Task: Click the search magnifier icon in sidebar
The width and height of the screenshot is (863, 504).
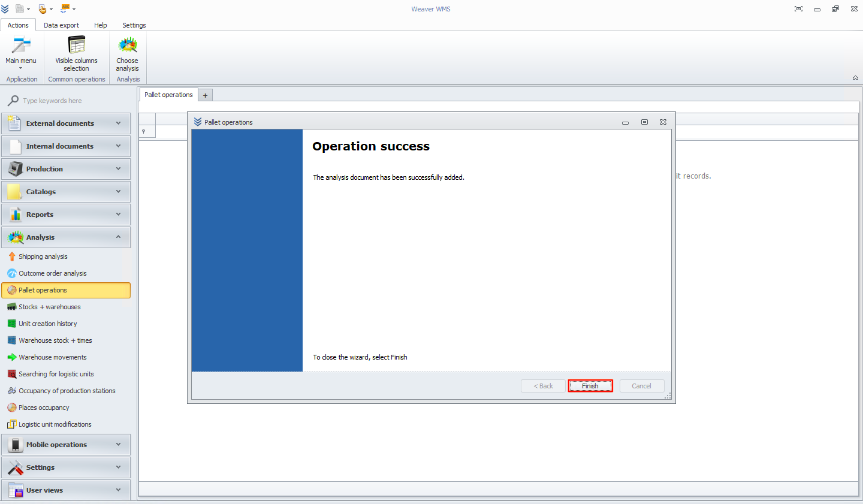Action: (x=13, y=101)
